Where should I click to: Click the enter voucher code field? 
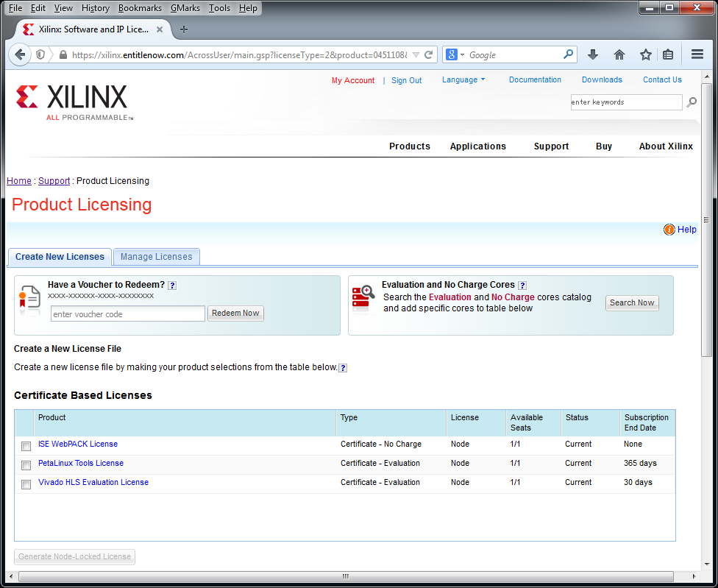pyautogui.click(x=128, y=314)
